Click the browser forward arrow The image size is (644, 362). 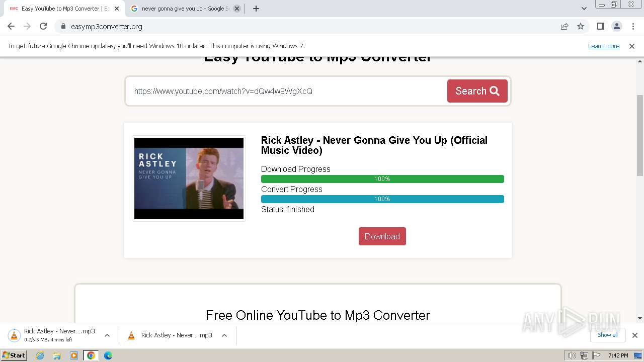coord(27,26)
